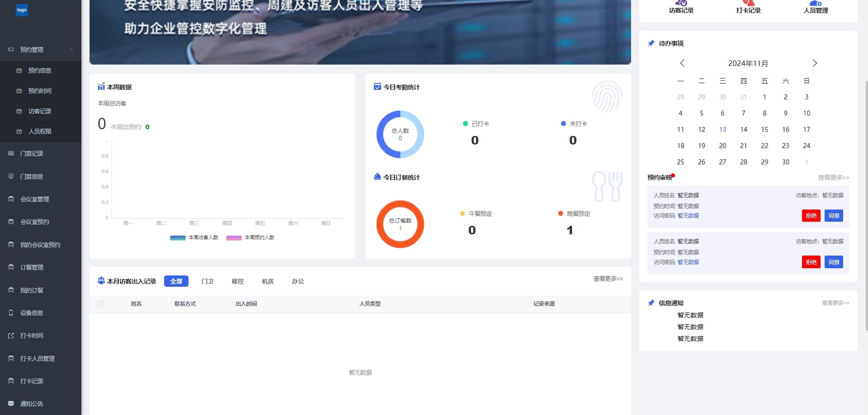Click the 人员类型 column header
868x415 pixels.
(370, 304)
